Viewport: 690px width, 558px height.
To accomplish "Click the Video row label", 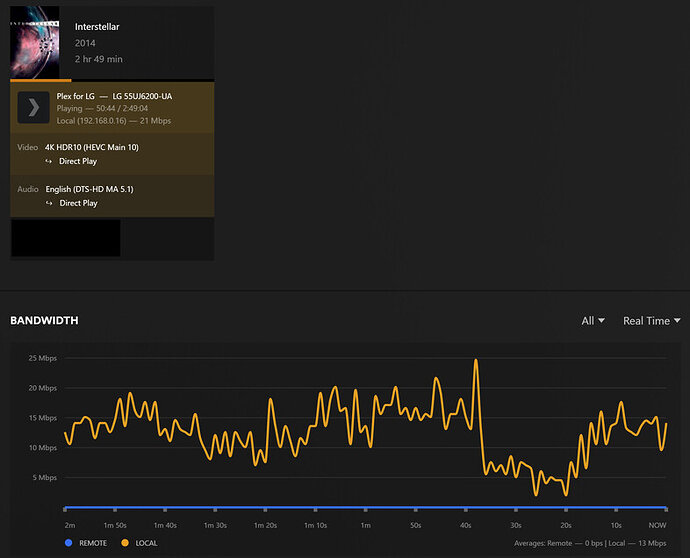I will (x=27, y=147).
